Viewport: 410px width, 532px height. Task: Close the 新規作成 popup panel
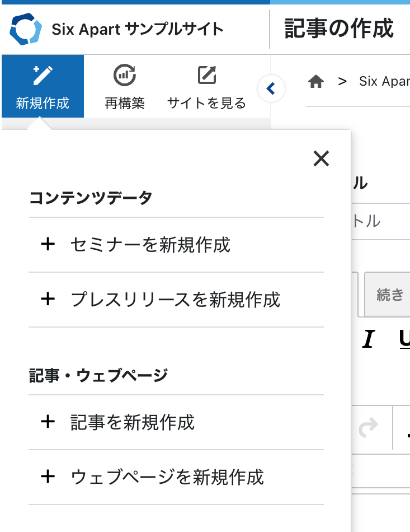pyautogui.click(x=321, y=159)
